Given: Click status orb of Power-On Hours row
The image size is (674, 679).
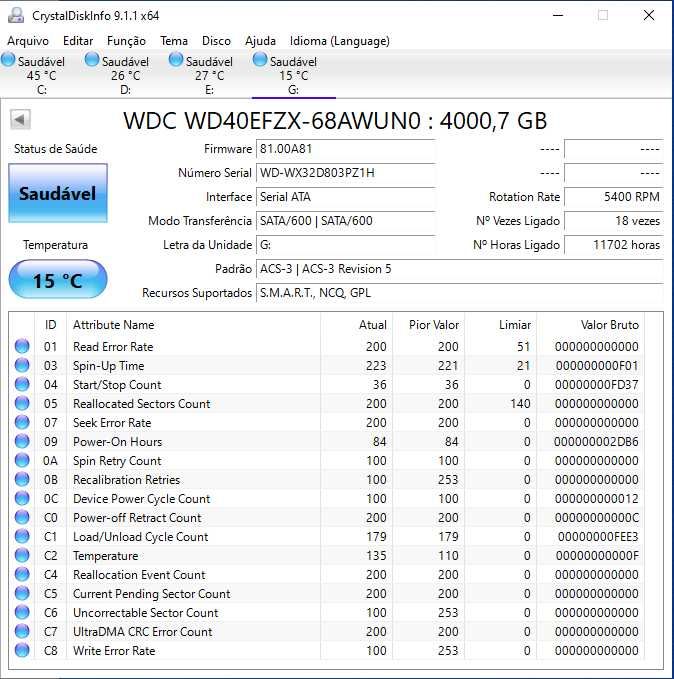Looking at the screenshot, I should 22,442.
